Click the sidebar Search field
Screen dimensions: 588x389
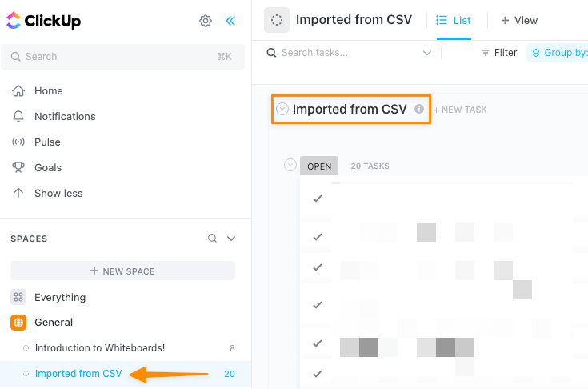(120, 57)
